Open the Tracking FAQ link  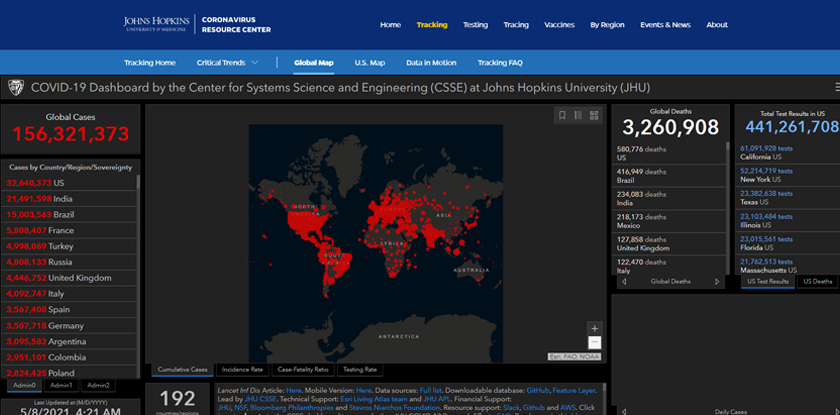(x=500, y=62)
